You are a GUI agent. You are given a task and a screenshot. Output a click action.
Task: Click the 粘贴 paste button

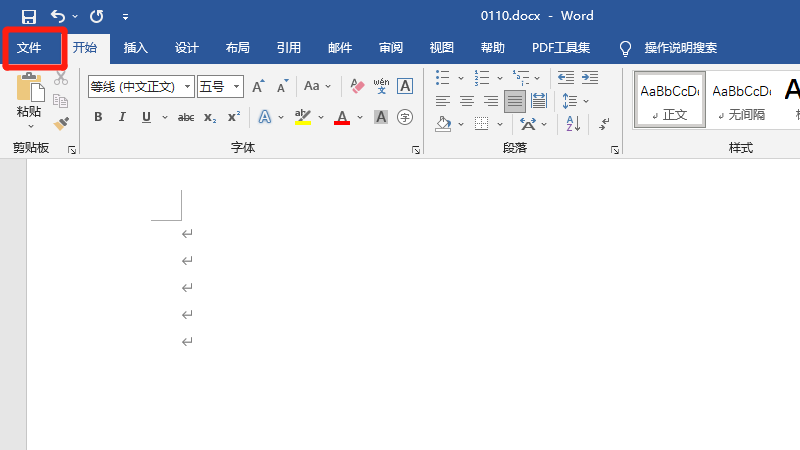29,97
